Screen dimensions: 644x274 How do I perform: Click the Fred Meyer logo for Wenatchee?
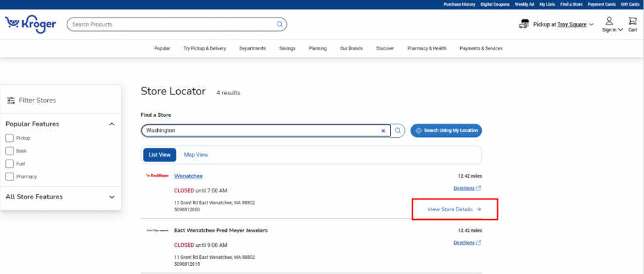(157, 175)
